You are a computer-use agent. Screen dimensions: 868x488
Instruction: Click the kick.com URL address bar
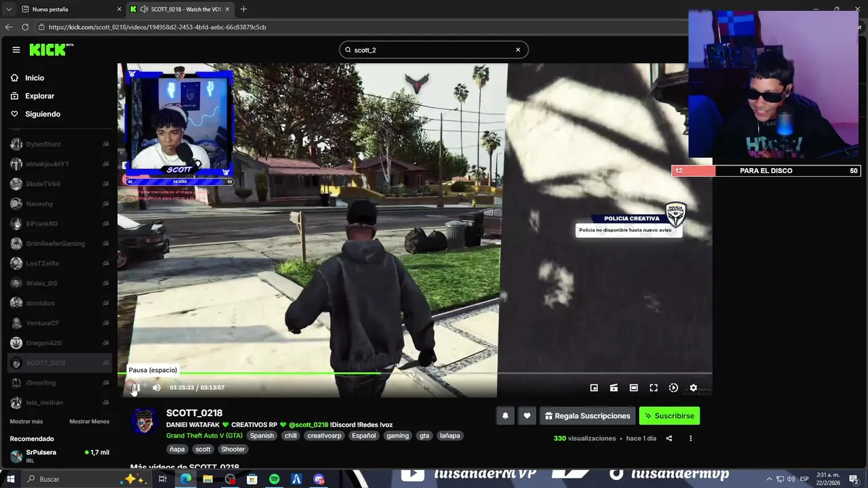[x=359, y=27]
